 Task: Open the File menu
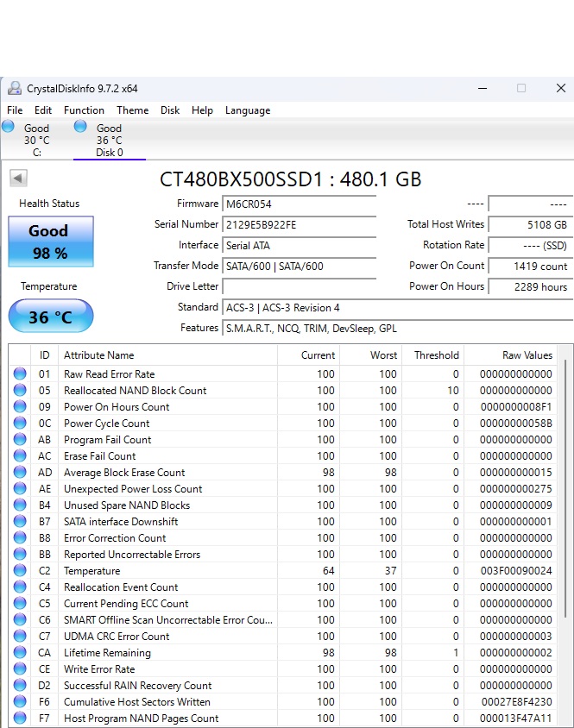click(15, 110)
